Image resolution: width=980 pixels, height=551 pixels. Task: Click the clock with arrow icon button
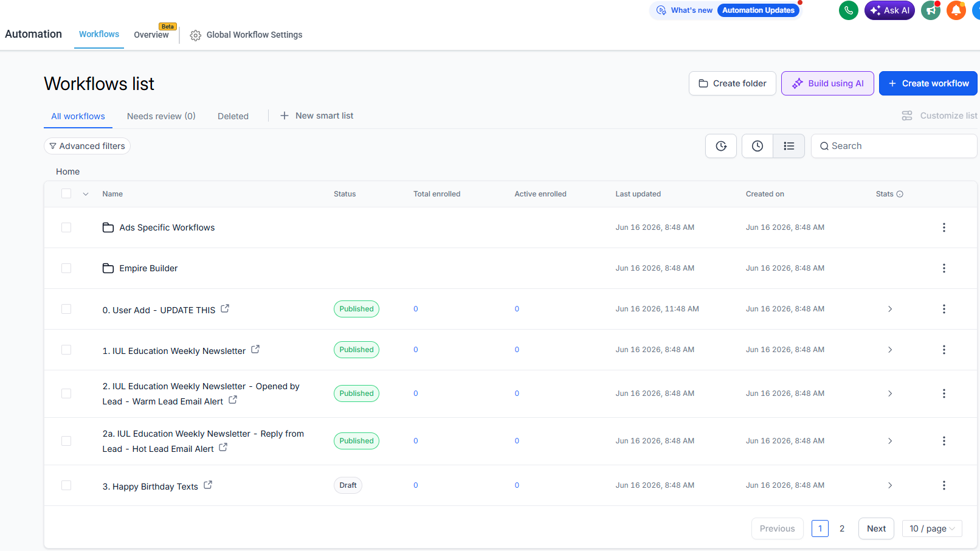click(x=721, y=146)
